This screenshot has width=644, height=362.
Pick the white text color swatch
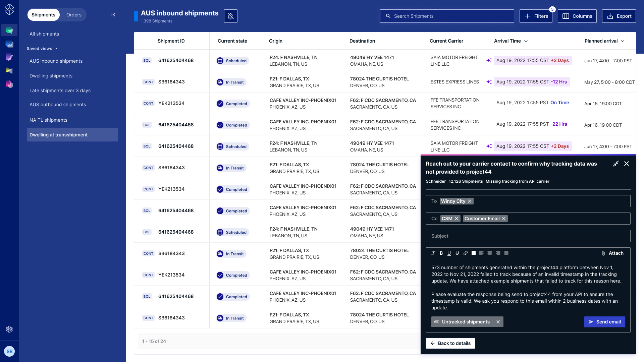point(474,253)
